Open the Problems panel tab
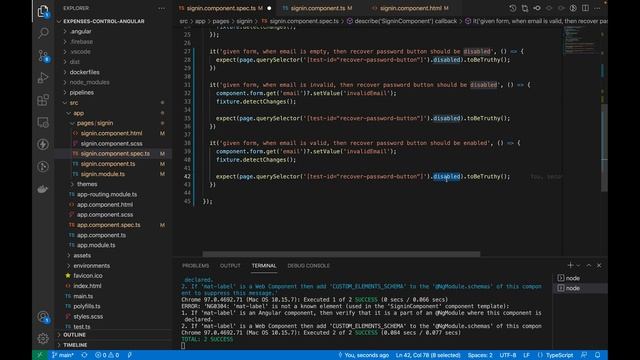Screen dimensions: 640x360 (195, 266)
